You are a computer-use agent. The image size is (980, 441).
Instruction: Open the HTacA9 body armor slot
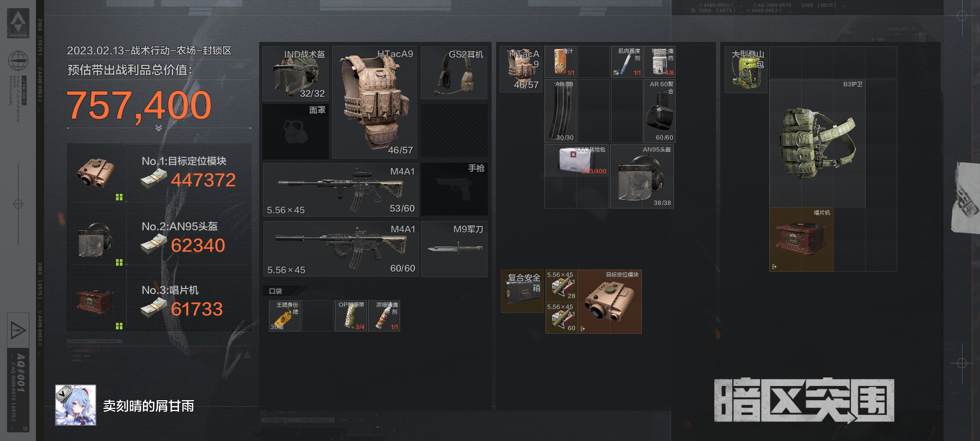tap(375, 102)
